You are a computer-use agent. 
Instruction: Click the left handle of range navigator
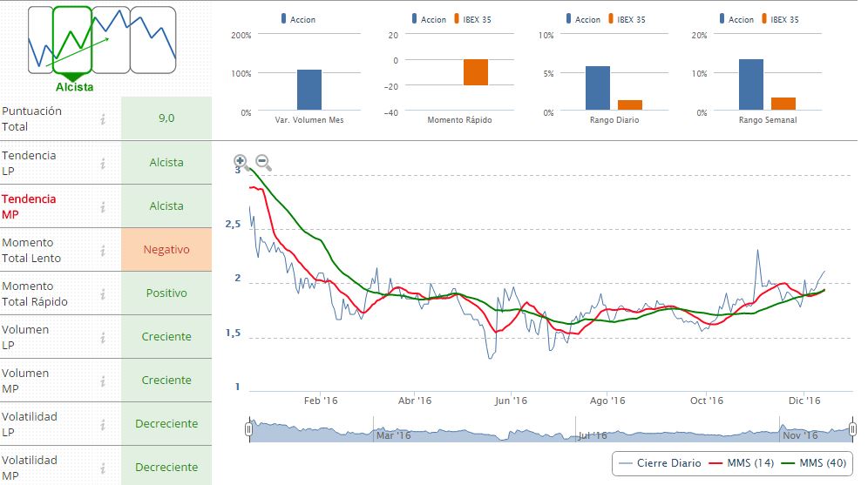[x=249, y=429]
